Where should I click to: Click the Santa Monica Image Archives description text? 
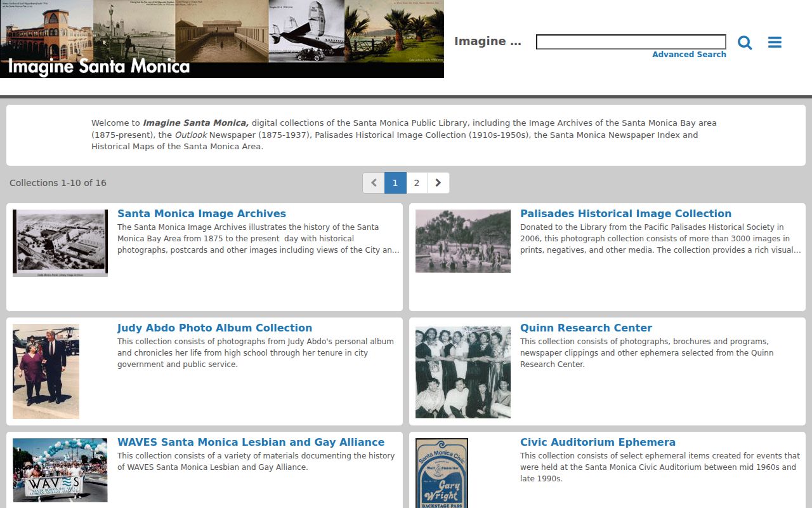258,239
